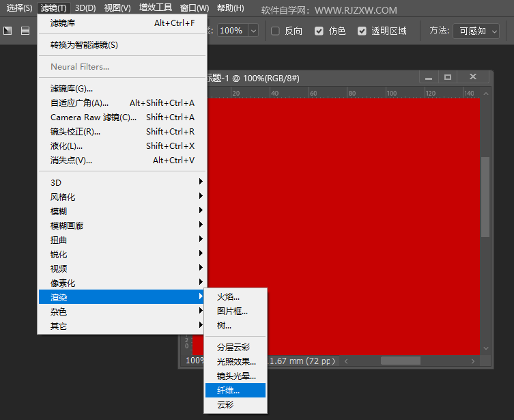Click scroll left arrow in document window
The width and height of the screenshot is (514, 420).
(346, 361)
